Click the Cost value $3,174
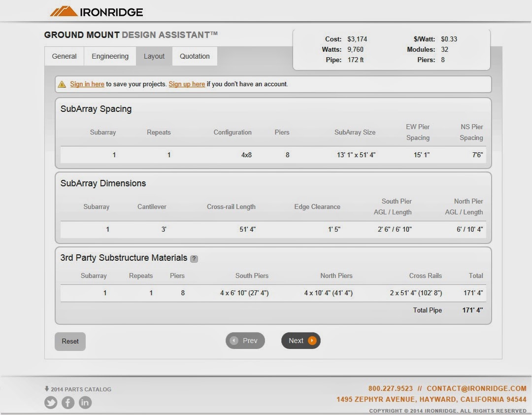532x415 pixels. click(357, 39)
